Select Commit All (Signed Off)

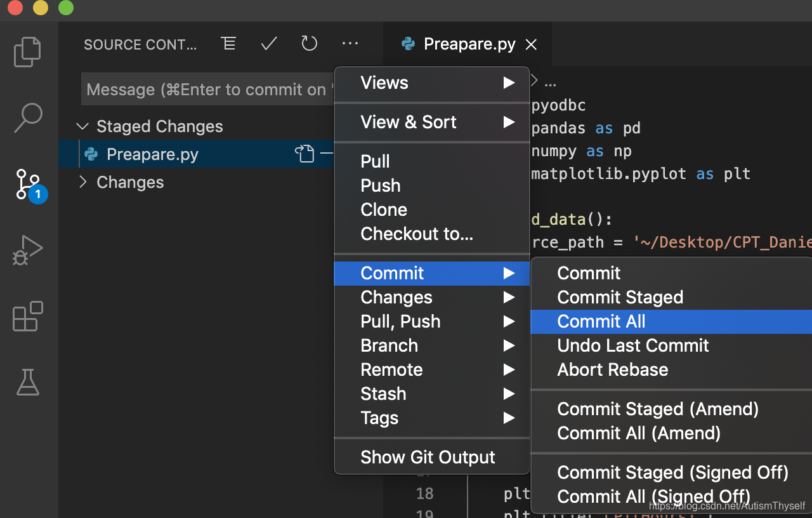click(x=671, y=497)
